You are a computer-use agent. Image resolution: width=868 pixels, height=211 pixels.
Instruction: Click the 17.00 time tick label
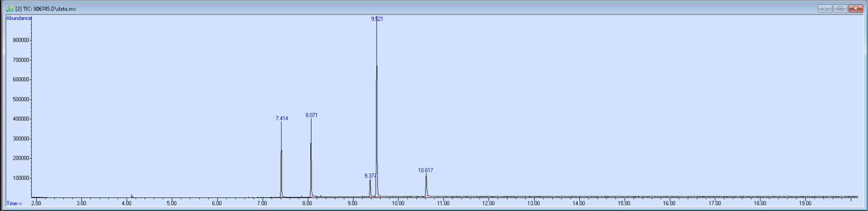714,203
